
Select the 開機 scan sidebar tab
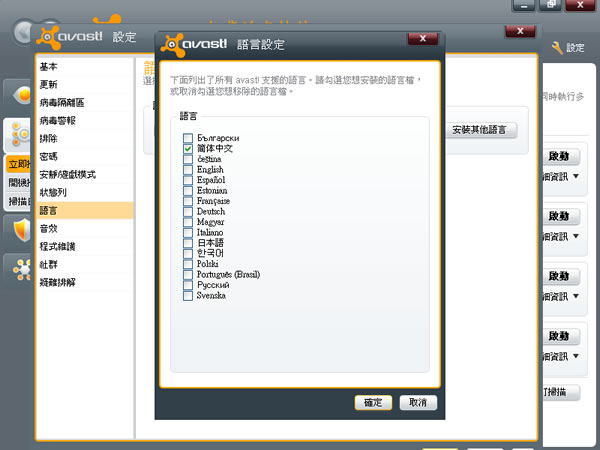coord(19,183)
